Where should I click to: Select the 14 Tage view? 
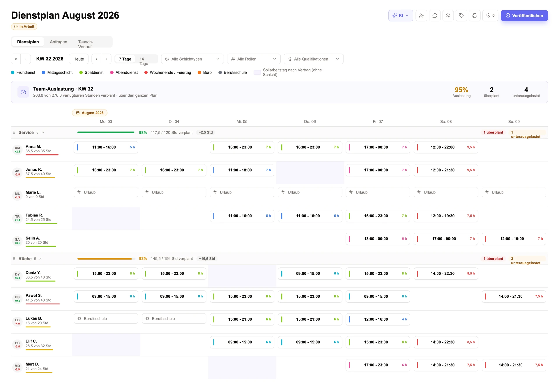click(x=144, y=61)
